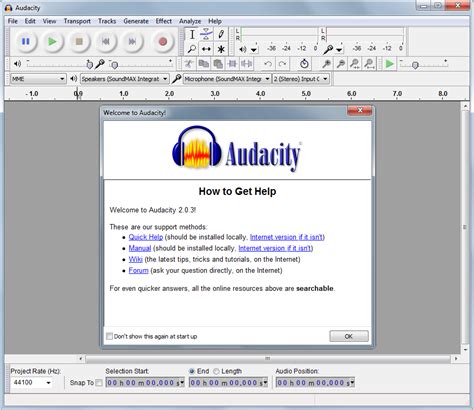This screenshot has width=474, height=410.
Task: Click the Silence audio icon
Action: (x=247, y=64)
